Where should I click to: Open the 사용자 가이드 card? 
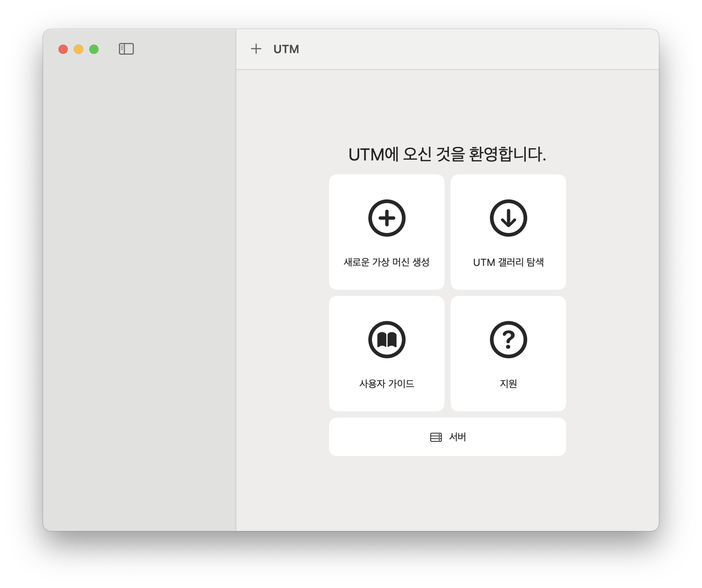click(x=386, y=354)
